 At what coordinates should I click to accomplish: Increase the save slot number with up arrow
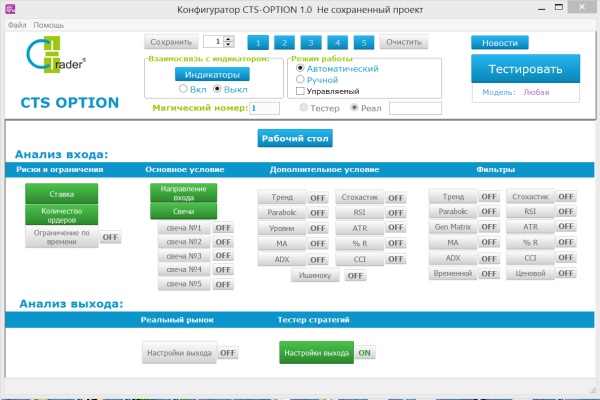point(228,39)
